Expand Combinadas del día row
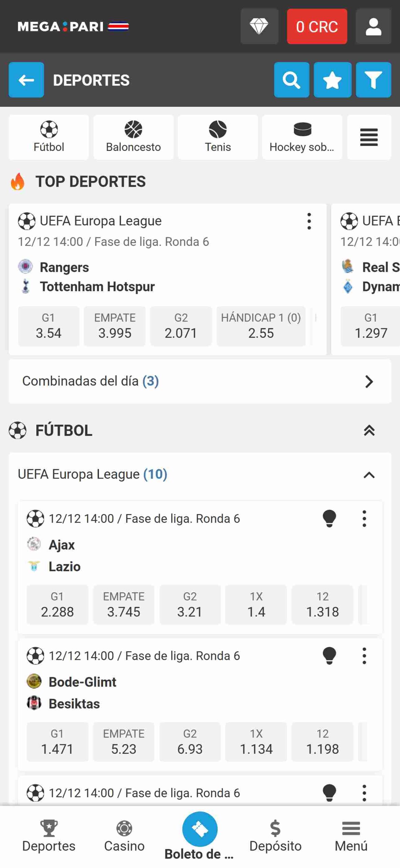 click(200, 381)
